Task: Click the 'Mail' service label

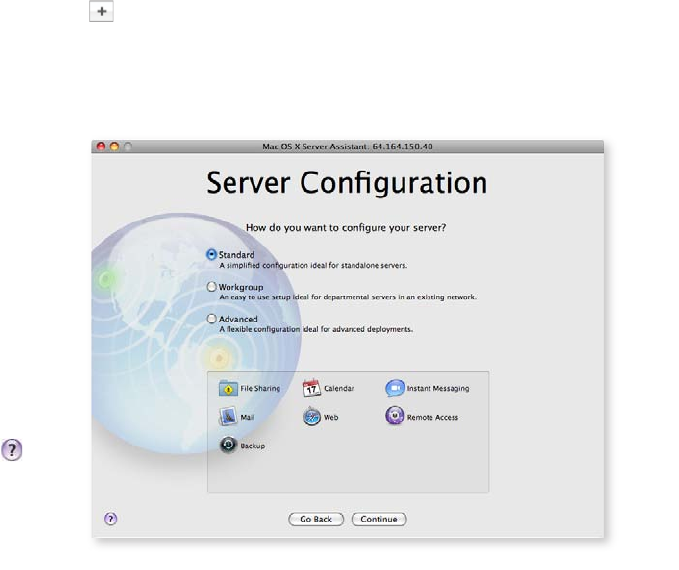Action: (x=247, y=418)
